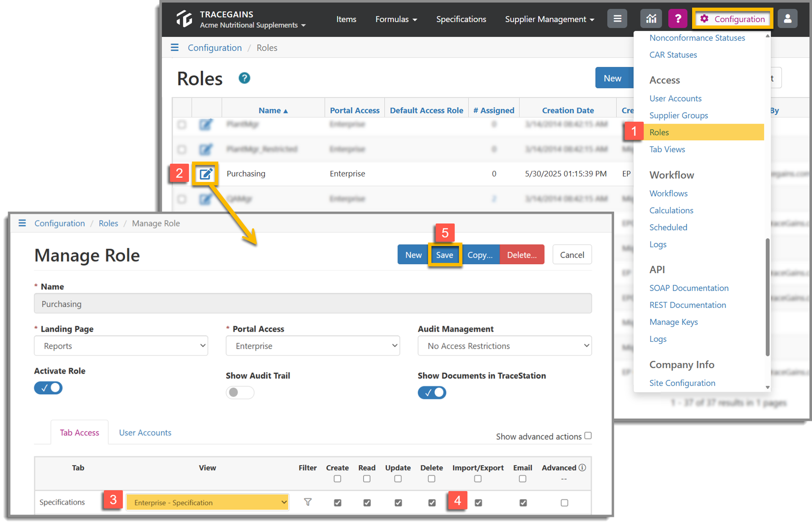The height and width of the screenshot is (525, 812).
Task: Click the help icon next to Roles heading
Action: pyautogui.click(x=244, y=78)
